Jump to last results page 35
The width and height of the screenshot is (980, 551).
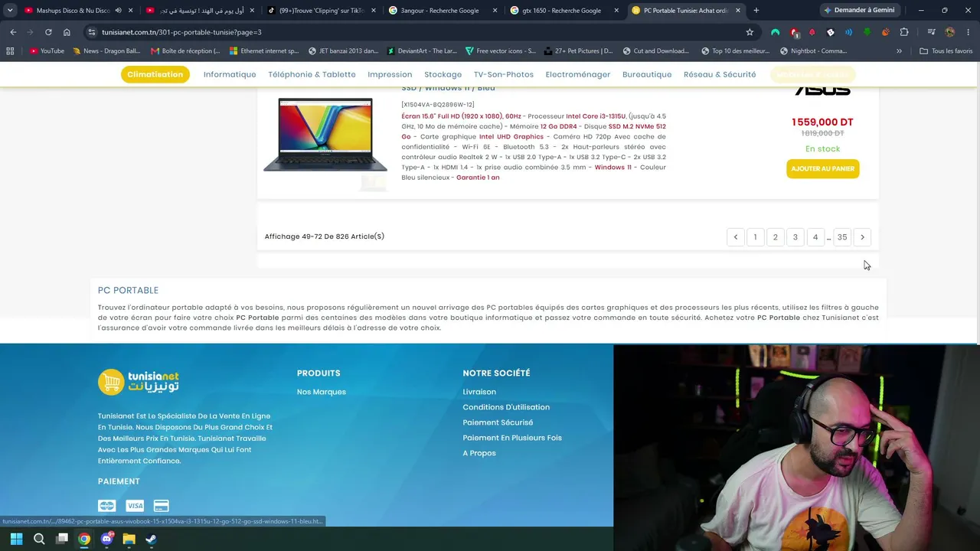pyautogui.click(x=842, y=237)
